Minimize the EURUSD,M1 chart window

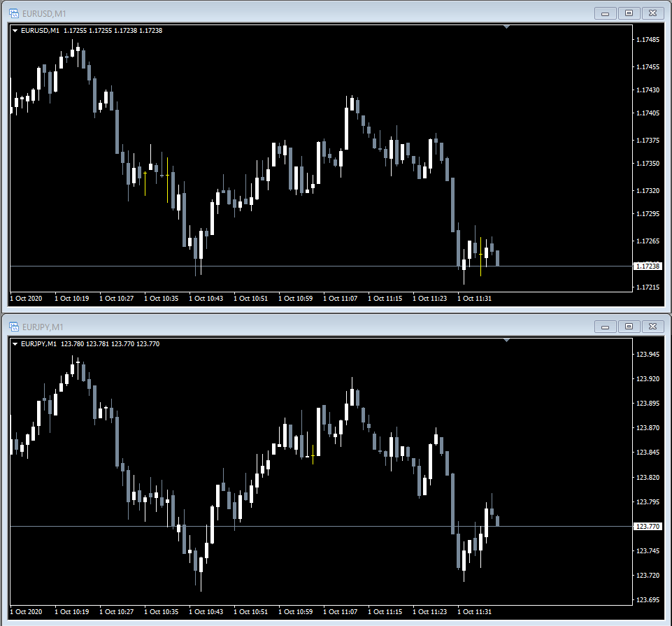pos(605,13)
